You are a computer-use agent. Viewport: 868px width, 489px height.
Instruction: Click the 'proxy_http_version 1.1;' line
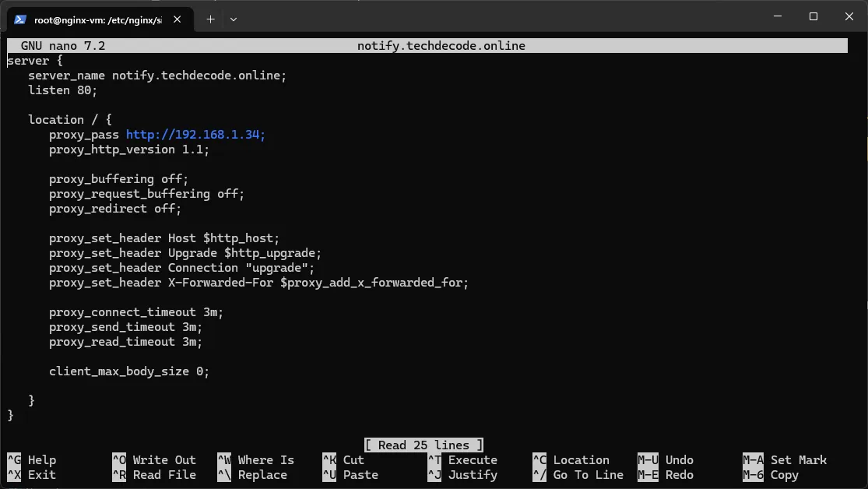pyautogui.click(x=129, y=150)
